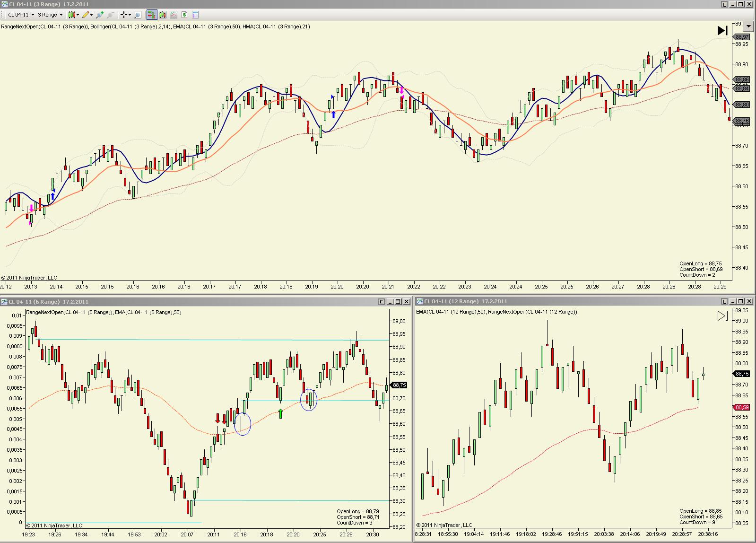Toggle the link button on 12 Range chart
The height and width of the screenshot is (543, 756).
[724, 301]
